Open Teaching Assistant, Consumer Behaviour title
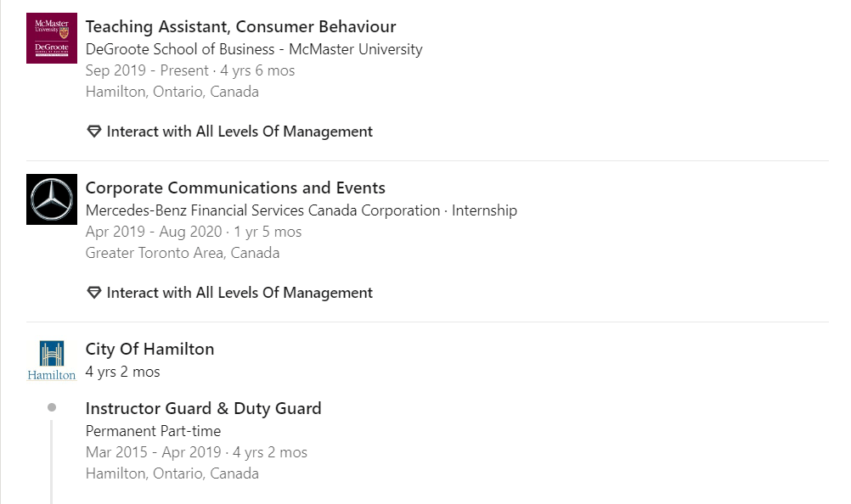 click(240, 26)
